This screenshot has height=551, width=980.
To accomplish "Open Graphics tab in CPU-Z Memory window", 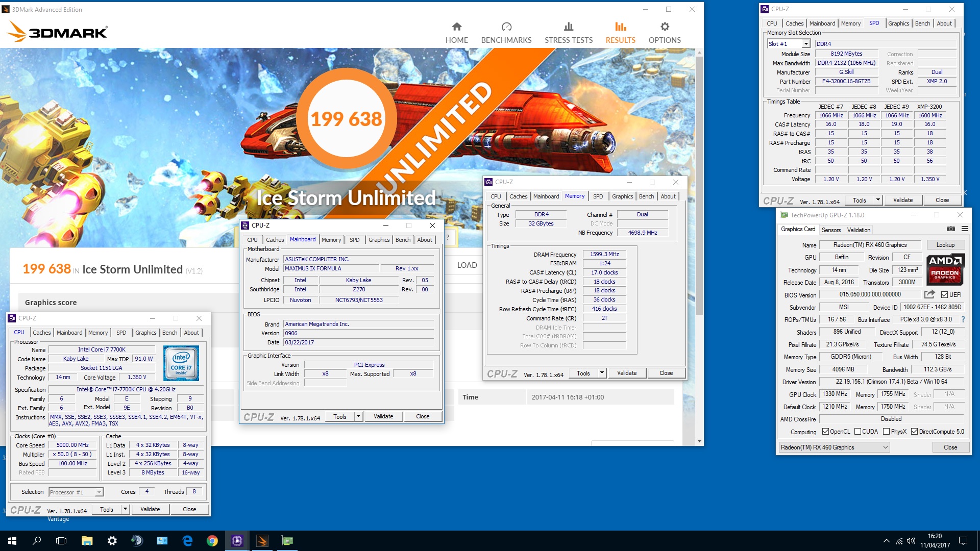I will (622, 196).
